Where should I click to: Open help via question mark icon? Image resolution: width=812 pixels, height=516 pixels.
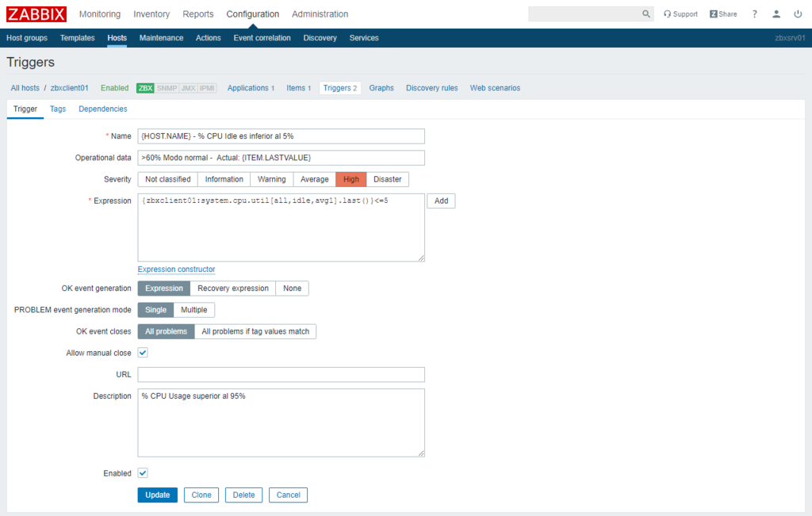(x=755, y=14)
